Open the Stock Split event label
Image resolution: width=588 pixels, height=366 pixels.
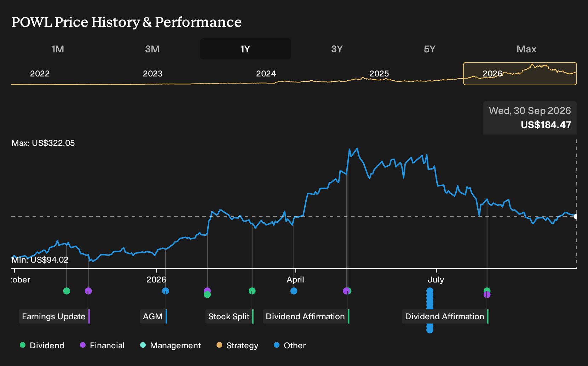[229, 316]
